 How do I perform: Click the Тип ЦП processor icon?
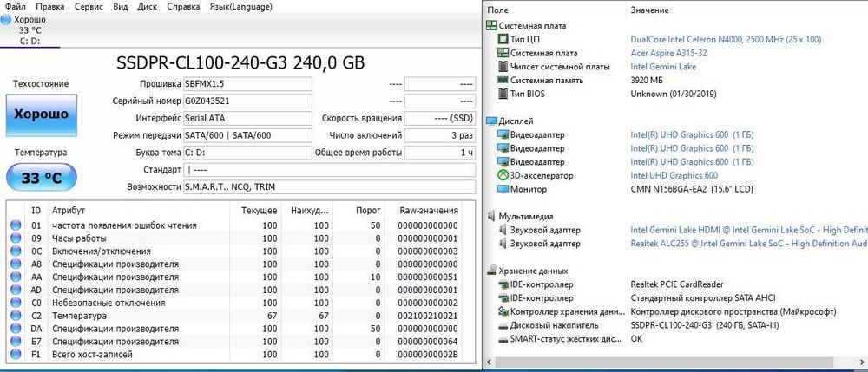[503, 39]
